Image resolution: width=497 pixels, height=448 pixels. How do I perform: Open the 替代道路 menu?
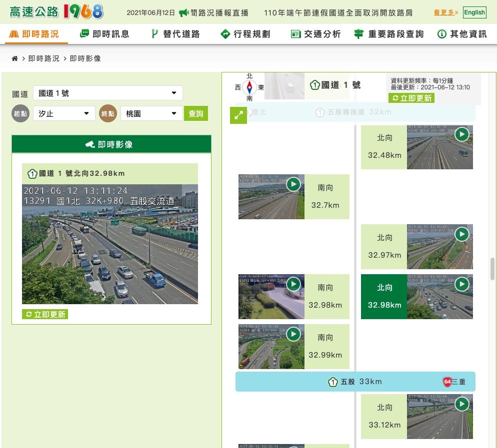175,34
